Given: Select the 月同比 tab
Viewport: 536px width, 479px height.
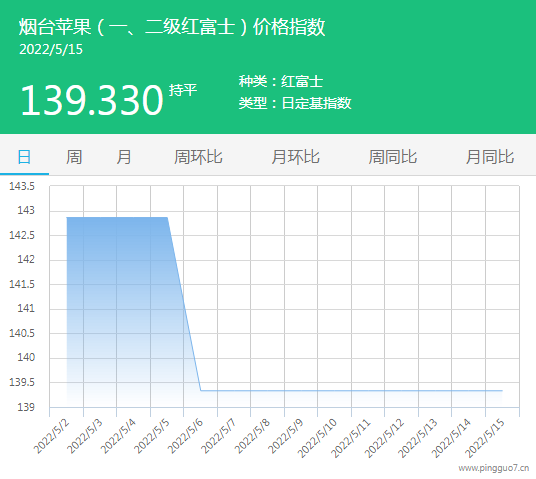Looking at the screenshot, I should (490, 157).
